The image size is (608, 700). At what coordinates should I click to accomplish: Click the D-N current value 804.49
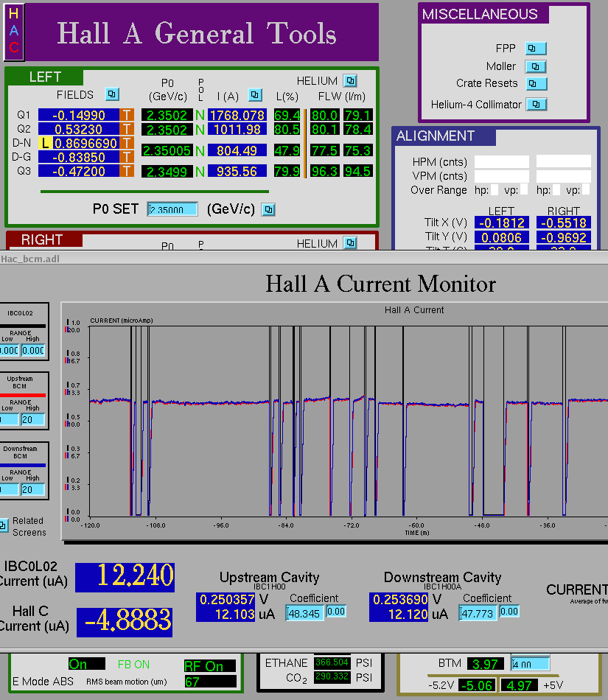(237, 150)
